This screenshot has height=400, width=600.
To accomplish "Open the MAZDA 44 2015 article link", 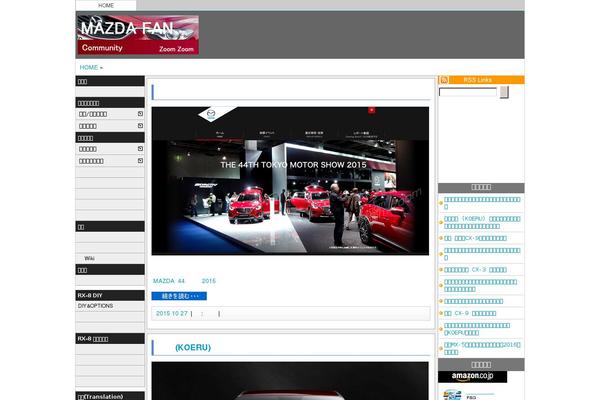I will [184, 281].
